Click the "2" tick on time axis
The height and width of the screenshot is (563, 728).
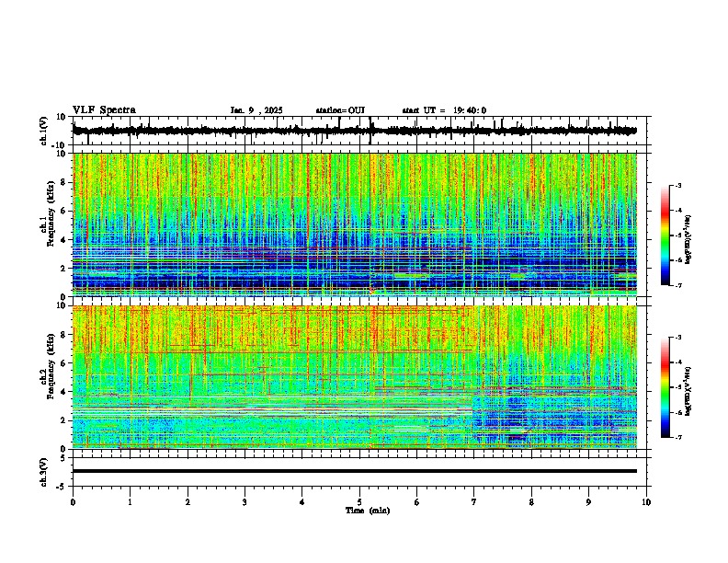click(x=188, y=502)
